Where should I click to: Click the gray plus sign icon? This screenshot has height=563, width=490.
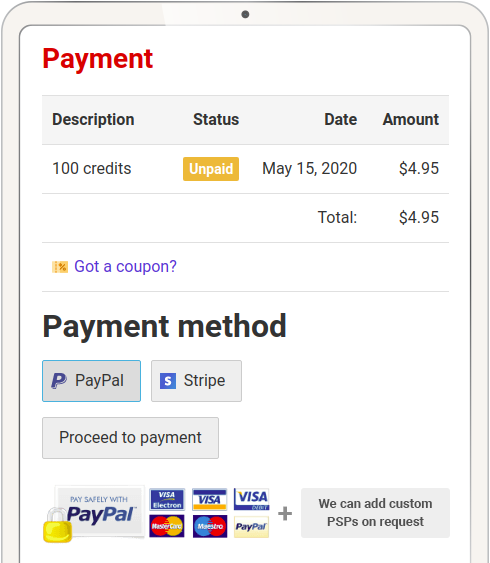point(285,513)
